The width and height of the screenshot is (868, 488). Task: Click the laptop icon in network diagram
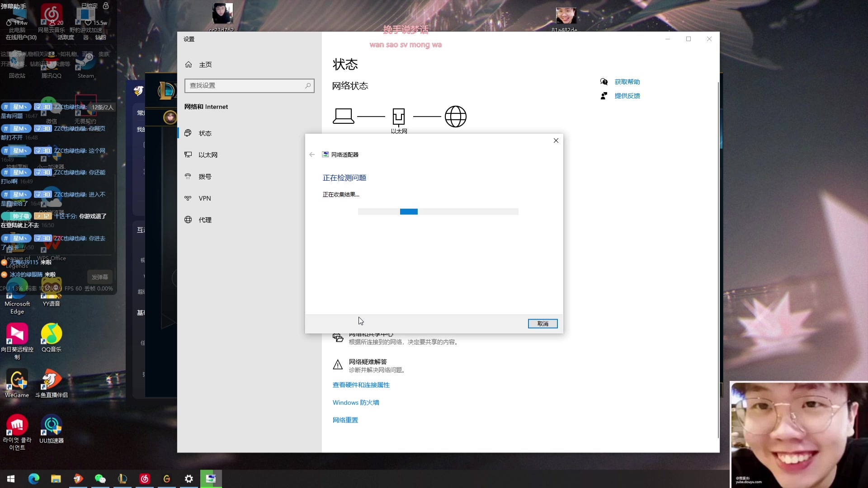[344, 116]
